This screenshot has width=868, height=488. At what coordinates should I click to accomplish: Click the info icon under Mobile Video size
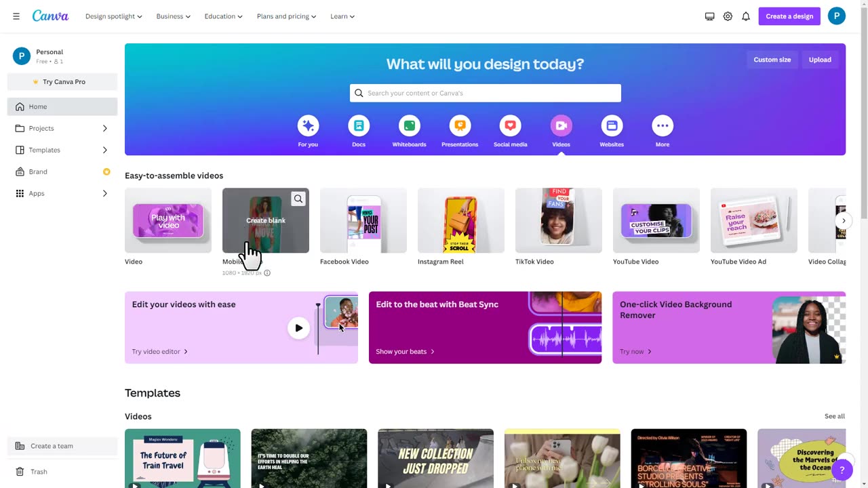267,273
